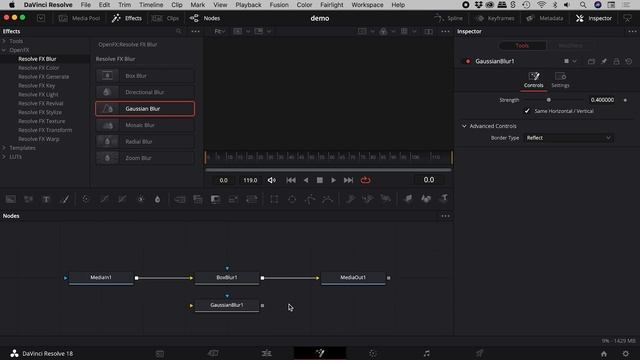Collapse the Advanced Controls section
The height and width of the screenshot is (360, 640).
pyautogui.click(x=464, y=126)
